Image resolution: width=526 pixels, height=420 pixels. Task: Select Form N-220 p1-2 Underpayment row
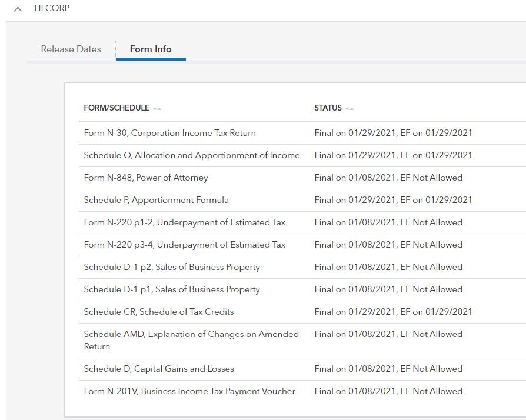click(184, 222)
